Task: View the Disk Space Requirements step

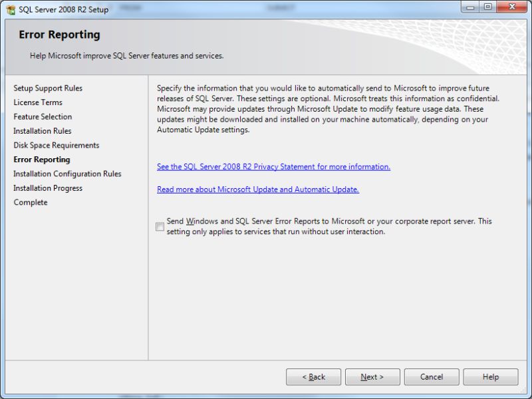Action: [x=56, y=145]
